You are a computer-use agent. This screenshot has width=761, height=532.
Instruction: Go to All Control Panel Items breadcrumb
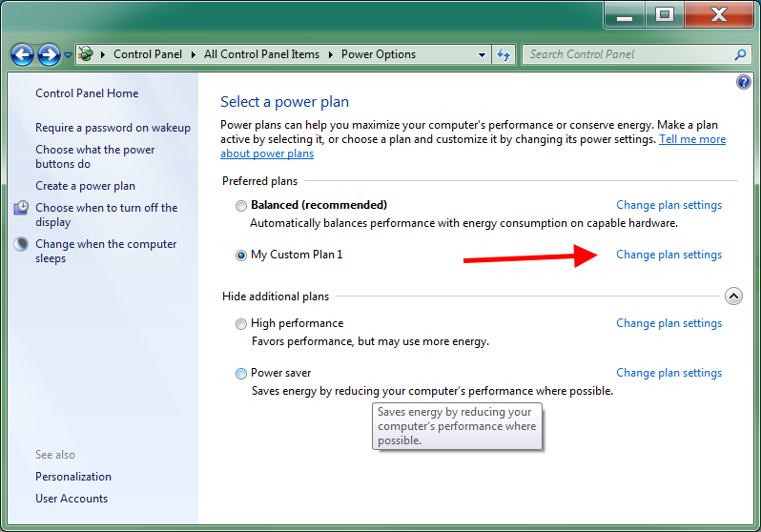coord(261,54)
